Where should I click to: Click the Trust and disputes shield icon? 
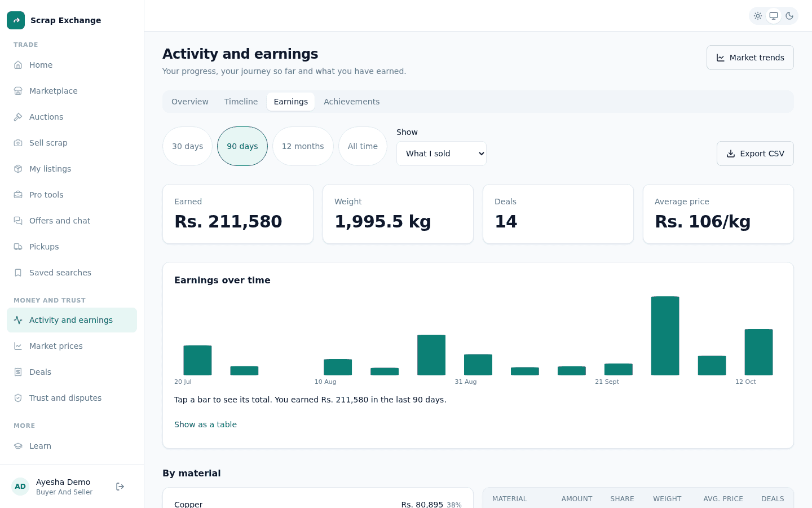pyautogui.click(x=18, y=398)
